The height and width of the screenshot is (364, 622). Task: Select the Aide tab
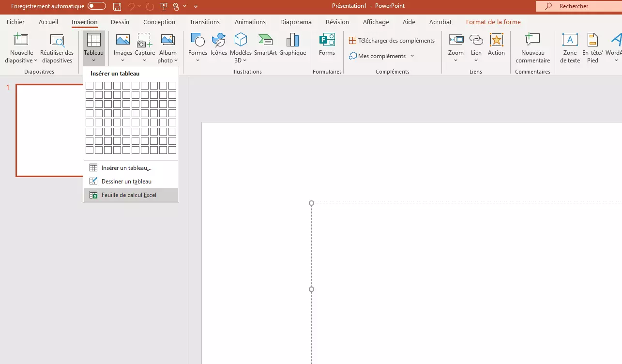(409, 22)
